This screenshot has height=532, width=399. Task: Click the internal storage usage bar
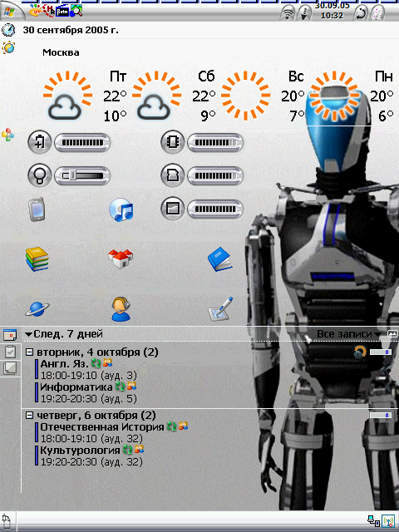click(x=215, y=209)
